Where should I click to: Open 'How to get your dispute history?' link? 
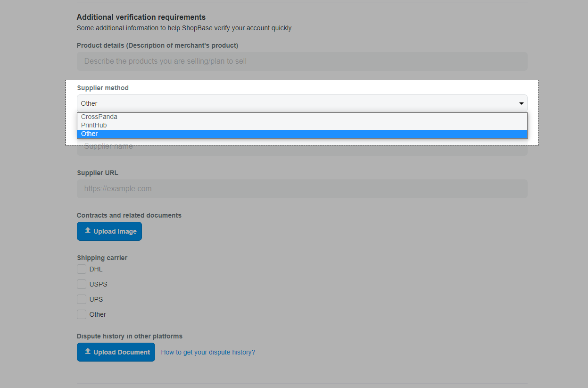pyautogui.click(x=208, y=352)
